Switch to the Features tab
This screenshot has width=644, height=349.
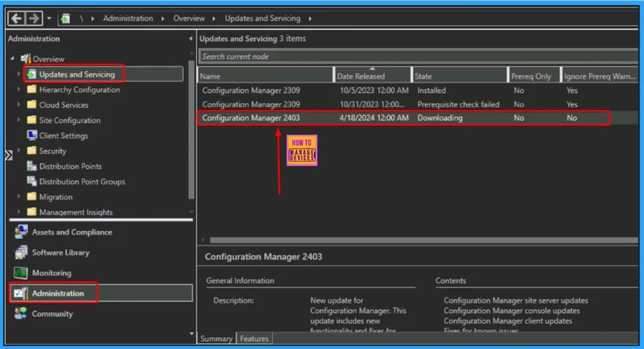254,338
